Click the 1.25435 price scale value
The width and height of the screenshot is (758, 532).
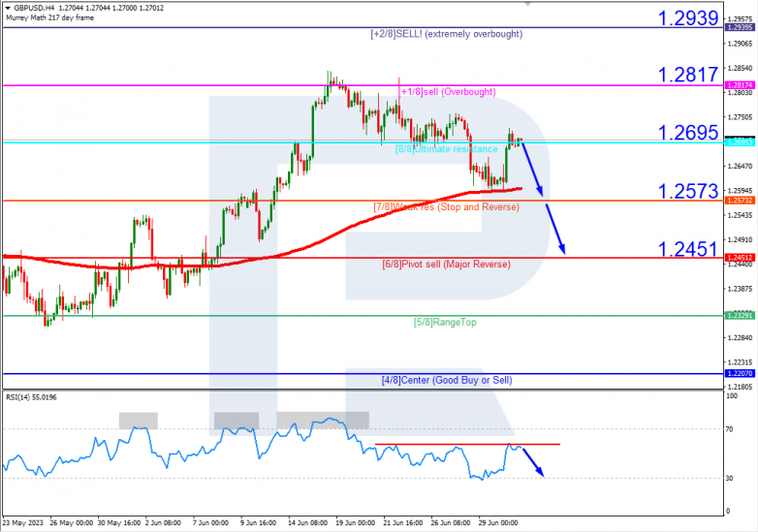click(741, 215)
